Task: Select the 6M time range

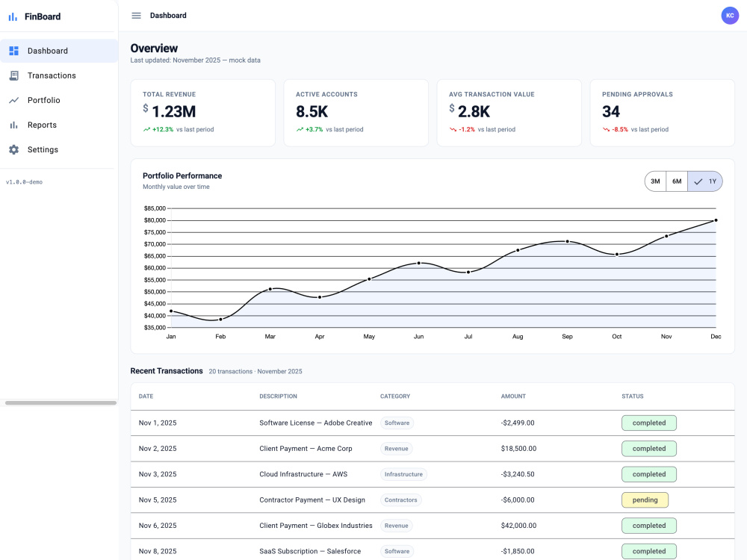Action: click(x=677, y=181)
